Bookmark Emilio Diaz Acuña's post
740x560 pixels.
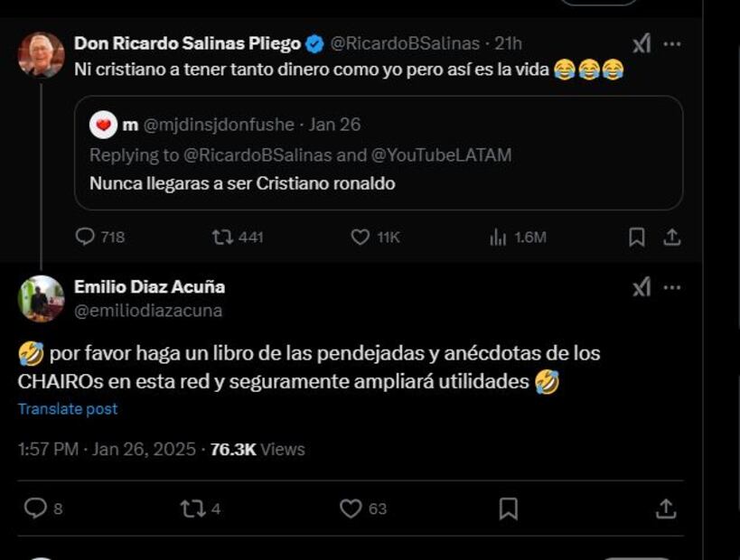509,509
